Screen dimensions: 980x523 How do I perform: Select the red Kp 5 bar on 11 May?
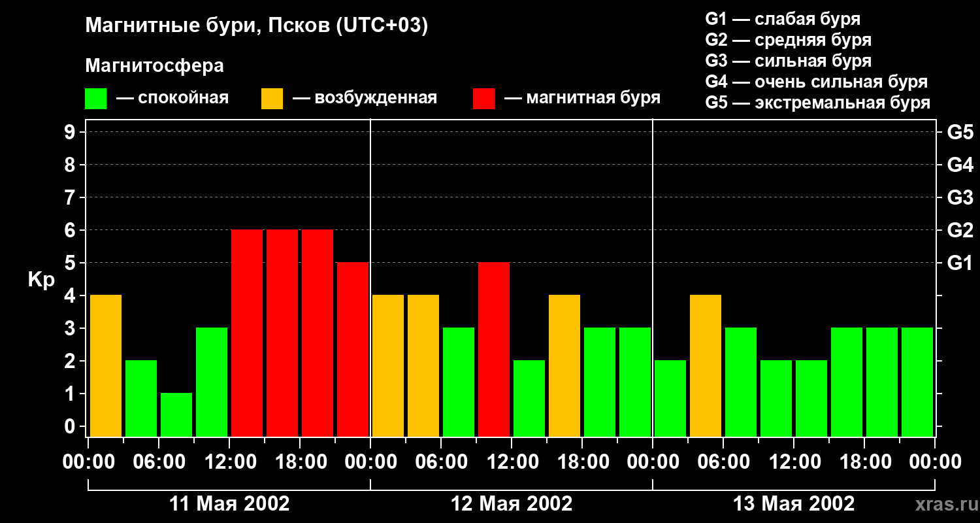[353, 350]
